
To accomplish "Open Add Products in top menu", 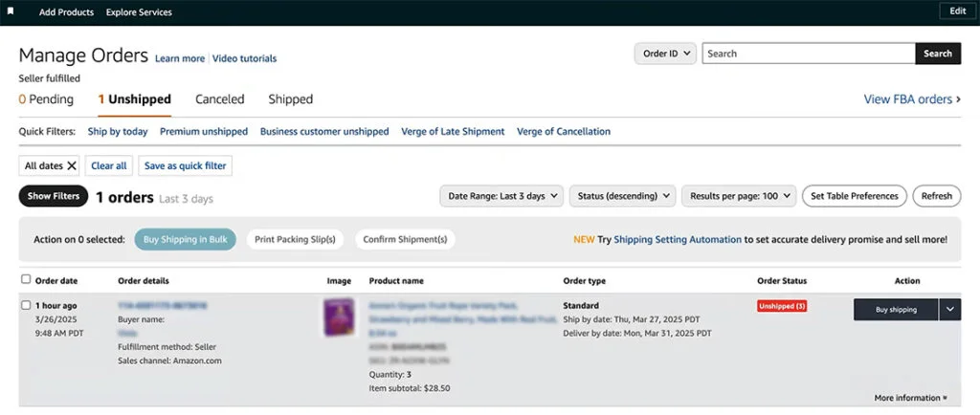I will pos(66,11).
